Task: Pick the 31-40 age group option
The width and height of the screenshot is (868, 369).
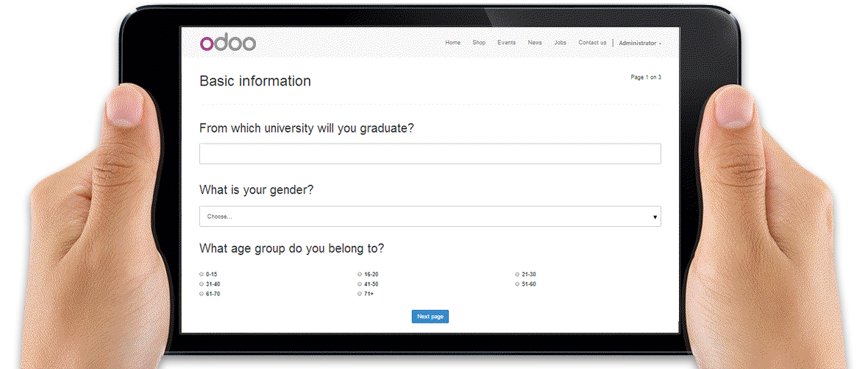Action: pos(202,284)
